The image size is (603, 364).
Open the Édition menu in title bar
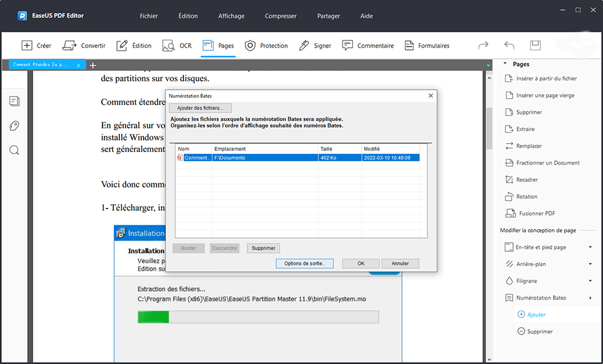point(188,16)
